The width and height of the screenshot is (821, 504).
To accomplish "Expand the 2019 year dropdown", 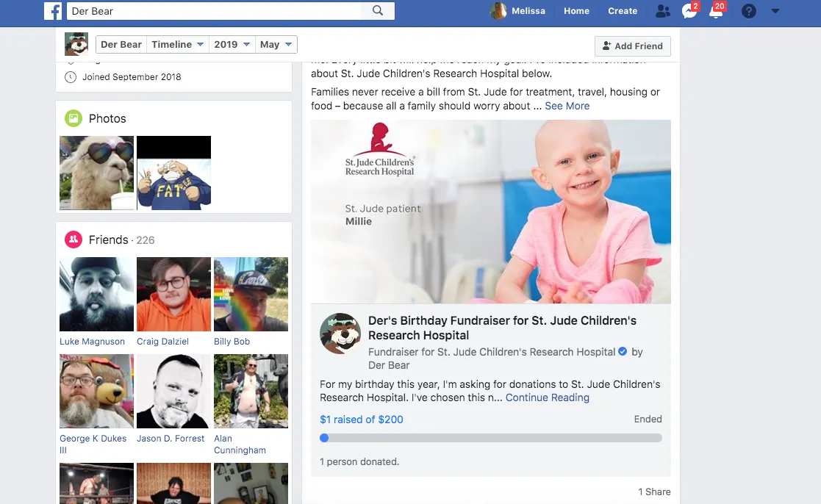I will pyautogui.click(x=232, y=45).
